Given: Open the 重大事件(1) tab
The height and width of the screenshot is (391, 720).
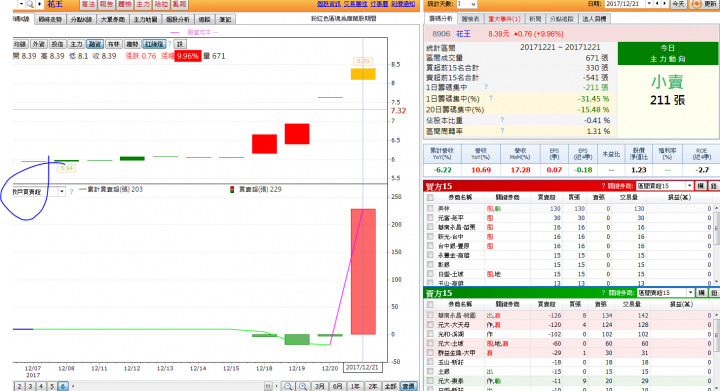Looking at the screenshot, I should coord(504,19).
